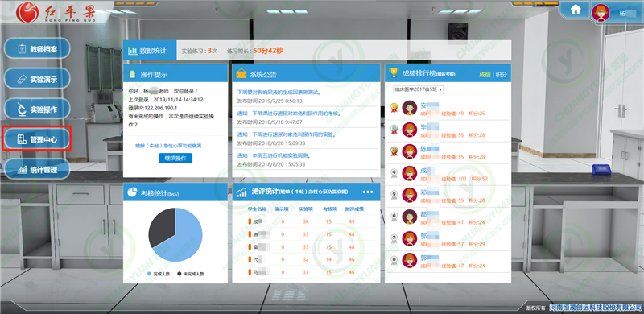644x314 pixels.
Task: Switch ranking to 积分 tab
Action: pyautogui.click(x=502, y=75)
